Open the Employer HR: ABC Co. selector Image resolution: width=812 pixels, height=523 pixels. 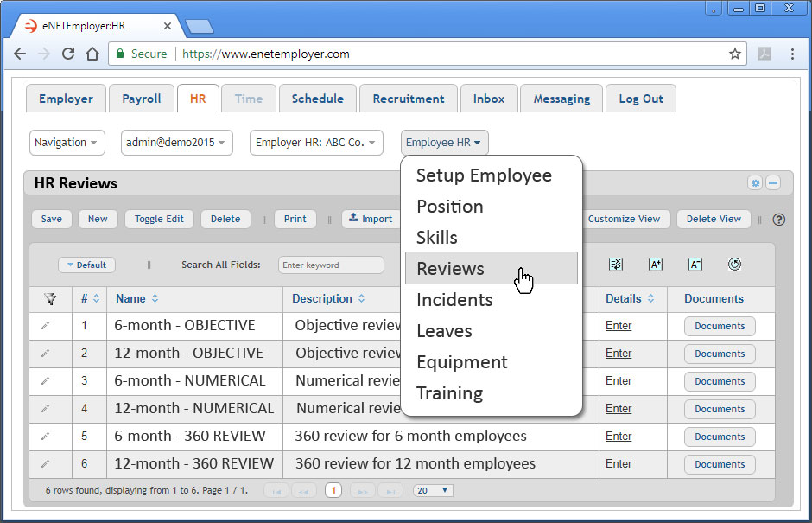click(315, 142)
